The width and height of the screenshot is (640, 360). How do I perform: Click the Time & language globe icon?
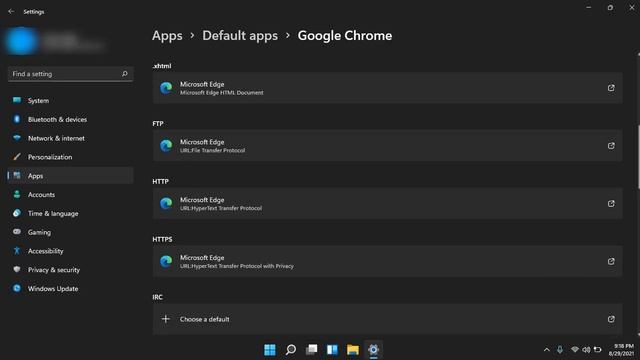click(17, 213)
